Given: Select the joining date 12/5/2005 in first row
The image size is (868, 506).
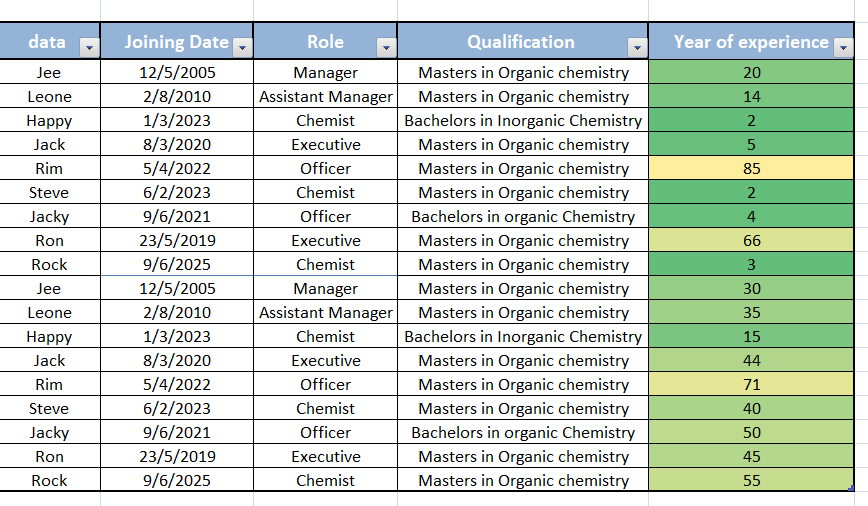Looking at the screenshot, I should 177,72.
